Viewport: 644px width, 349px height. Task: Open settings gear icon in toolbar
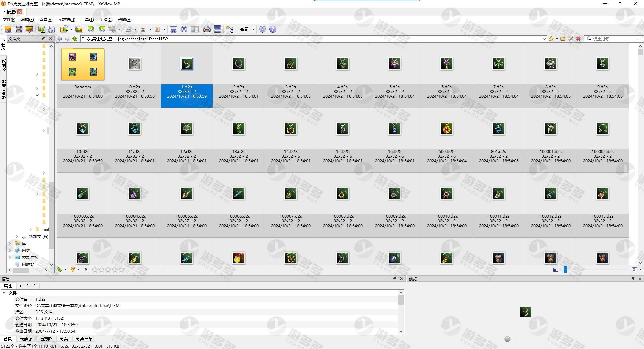click(x=262, y=29)
